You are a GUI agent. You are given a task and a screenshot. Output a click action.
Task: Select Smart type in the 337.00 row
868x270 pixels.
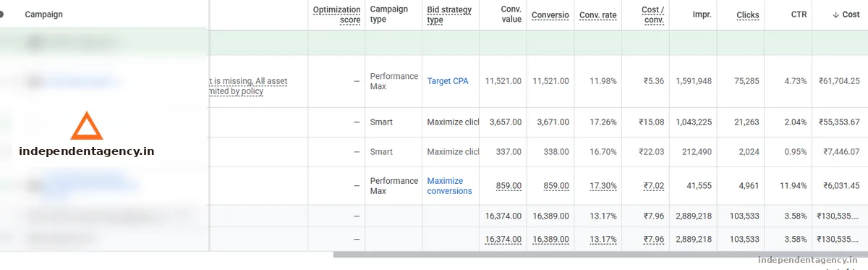pyautogui.click(x=381, y=152)
